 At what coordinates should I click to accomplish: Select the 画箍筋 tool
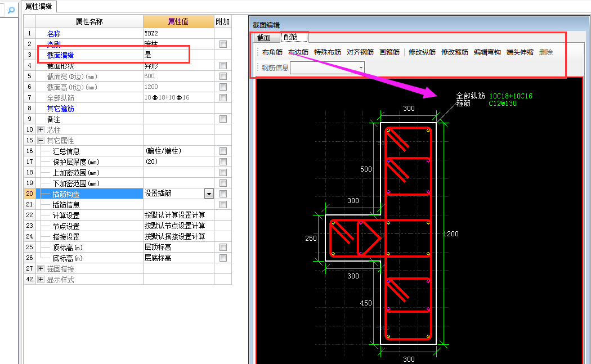tap(389, 52)
